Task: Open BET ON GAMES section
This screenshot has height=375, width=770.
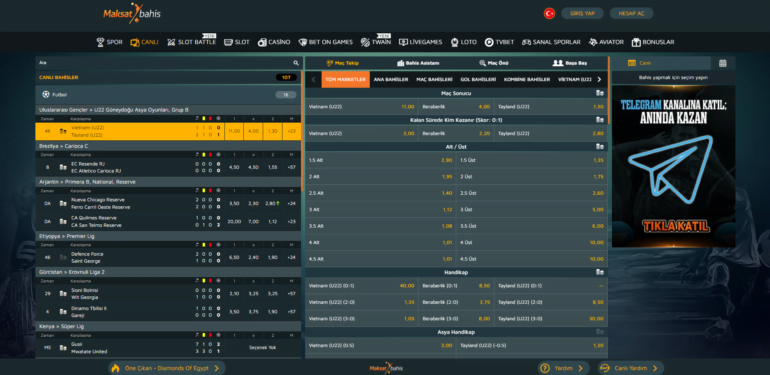Action: 326,42
